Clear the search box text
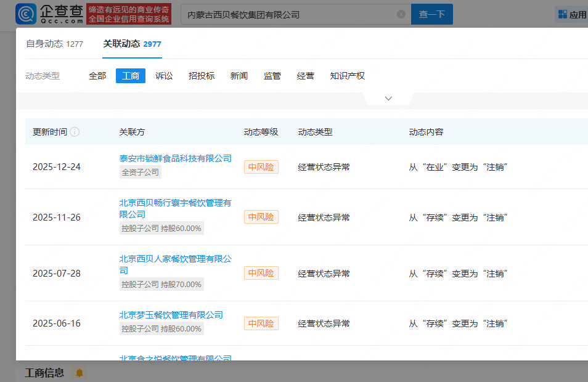588x382 pixels. [401, 14]
